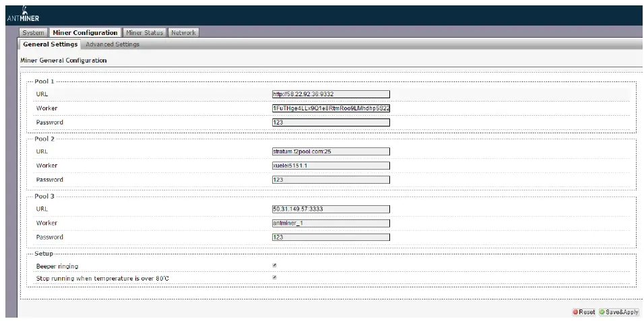
Task: Click the Reset button
Action: tap(583, 312)
